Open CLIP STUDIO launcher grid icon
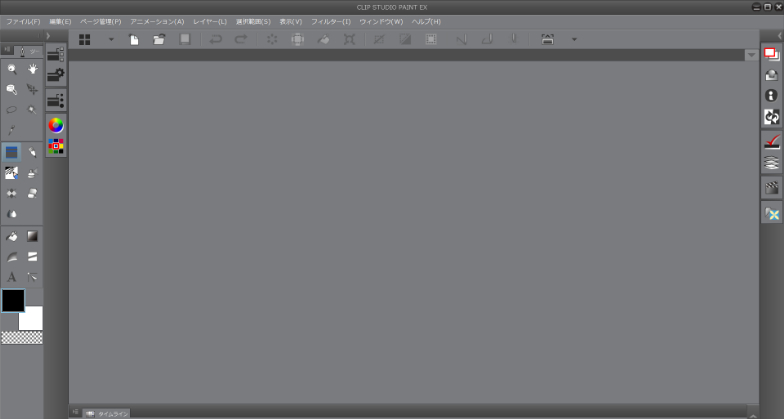 click(84, 40)
